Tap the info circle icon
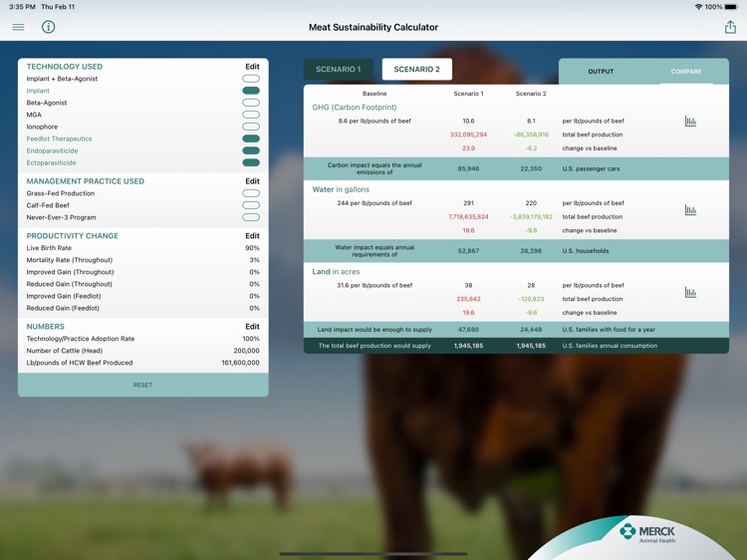The image size is (747, 560). (x=48, y=27)
